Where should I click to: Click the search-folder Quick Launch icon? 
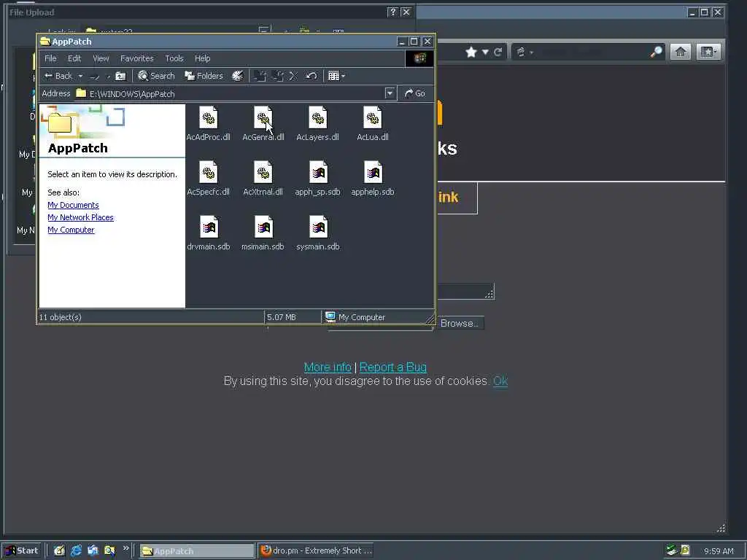pyautogui.click(x=109, y=551)
